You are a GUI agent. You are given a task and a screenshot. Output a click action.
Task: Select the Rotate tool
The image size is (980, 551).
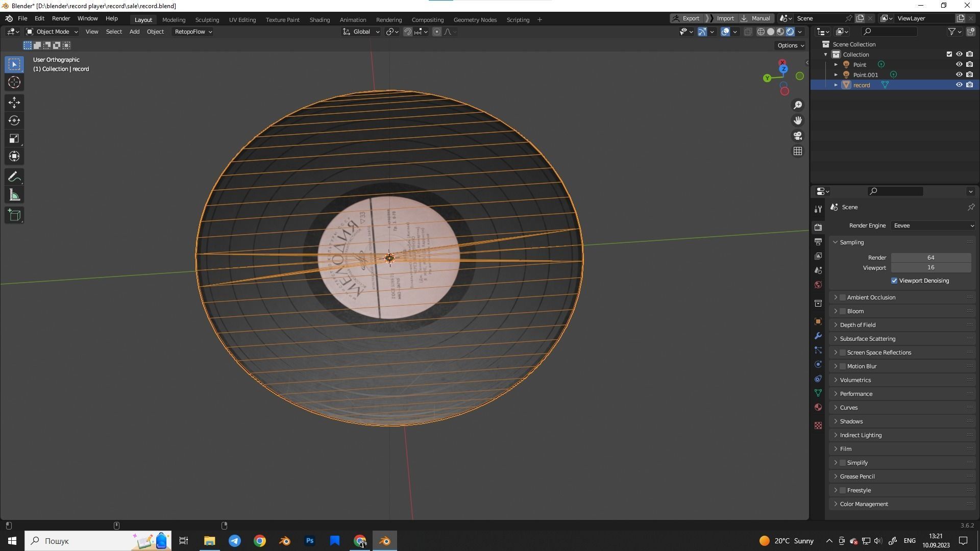14,120
